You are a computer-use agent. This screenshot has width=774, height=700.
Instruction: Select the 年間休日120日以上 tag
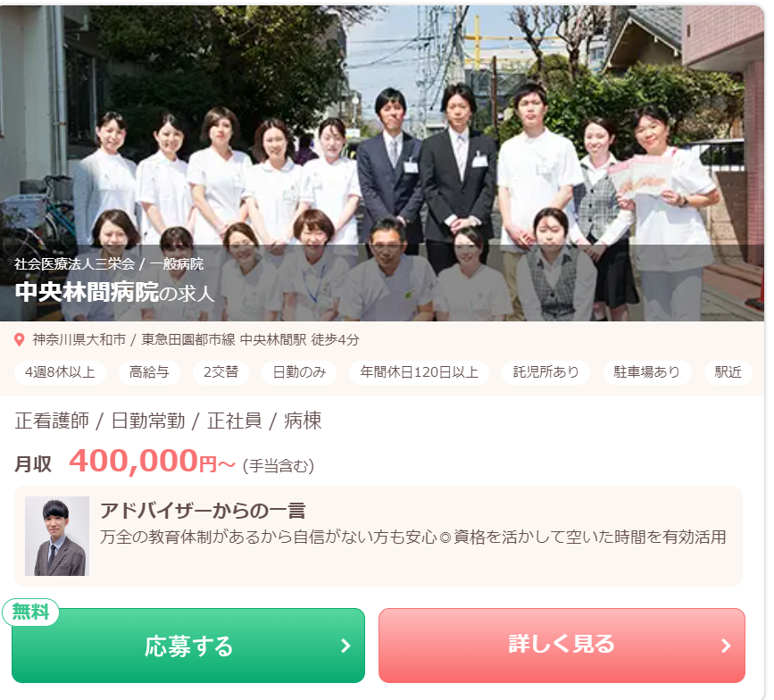(419, 372)
